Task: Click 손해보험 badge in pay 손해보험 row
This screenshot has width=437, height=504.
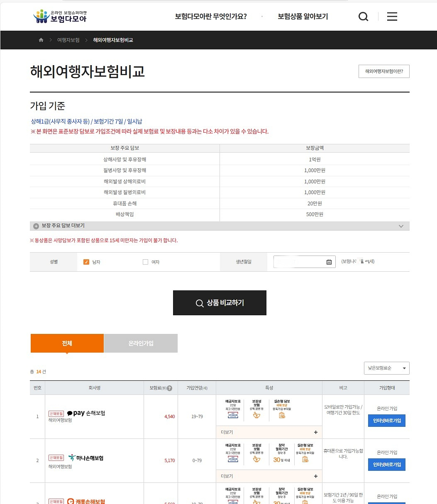Action: (56, 414)
